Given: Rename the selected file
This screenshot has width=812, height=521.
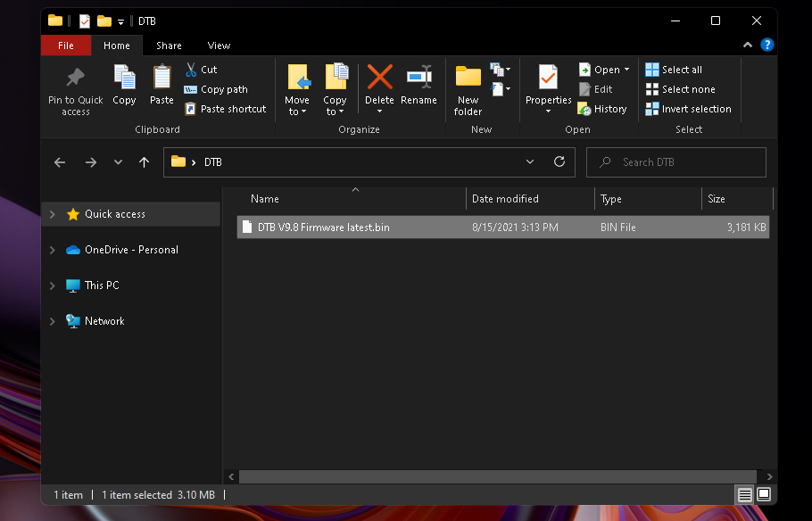Looking at the screenshot, I should (419, 86).
